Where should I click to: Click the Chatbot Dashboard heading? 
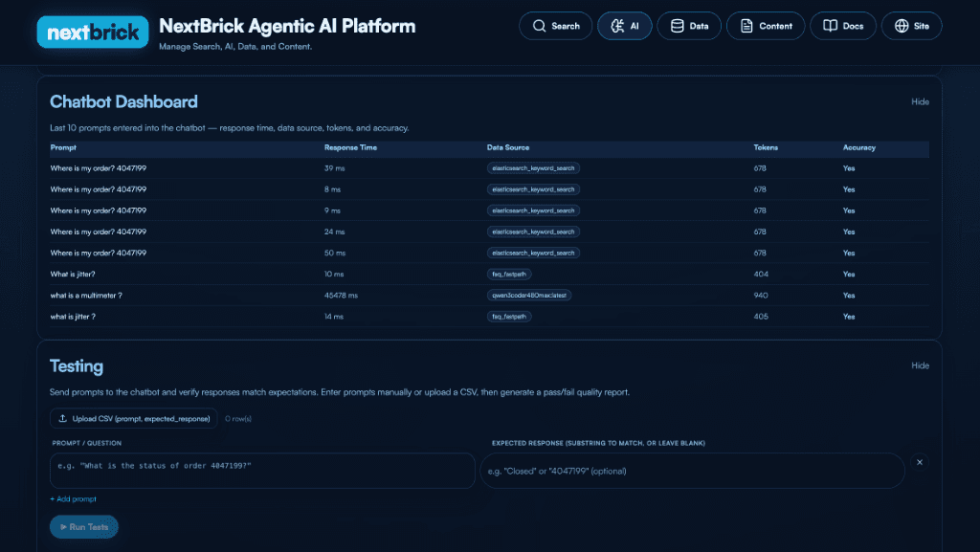click(123, 101)
